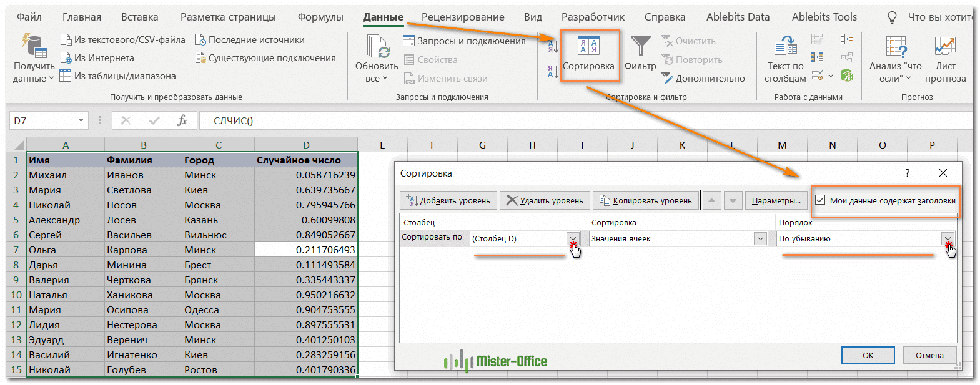Click Параметры... button in sort dialog
This screenshot has height=385, width=980.
tap(776, 200)
